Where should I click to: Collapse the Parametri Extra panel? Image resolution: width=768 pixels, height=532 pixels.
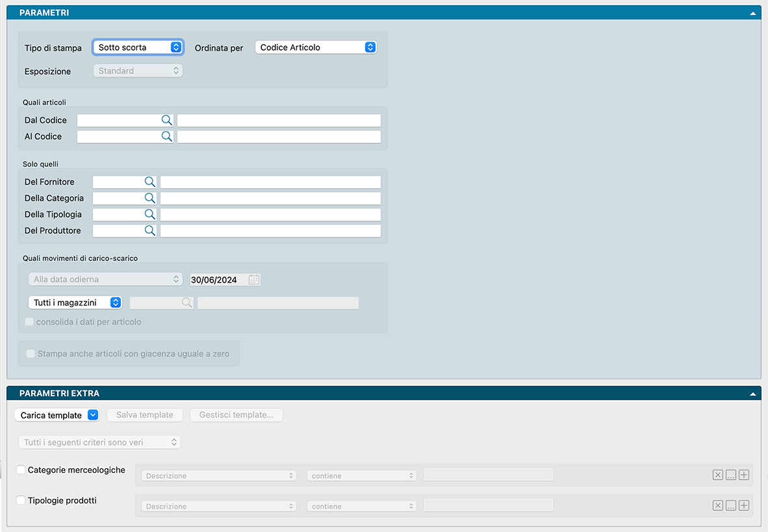click(x=752, y=394)
